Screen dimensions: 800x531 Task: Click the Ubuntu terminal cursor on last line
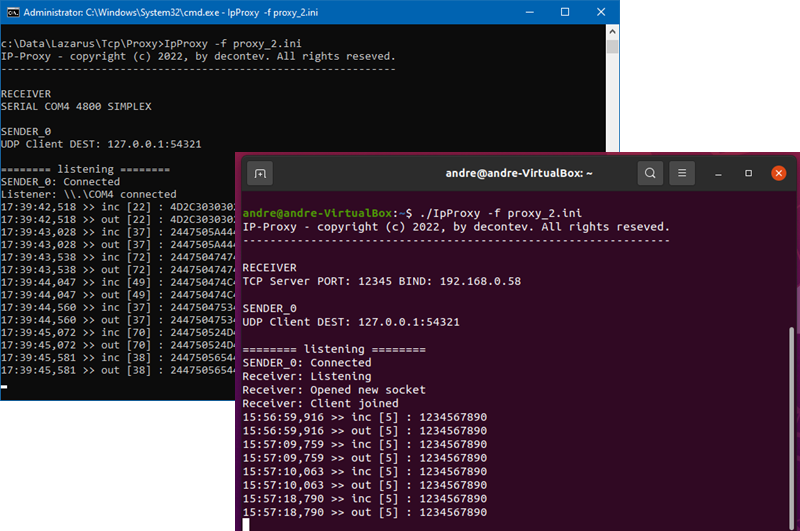click(x=246, y=524)
